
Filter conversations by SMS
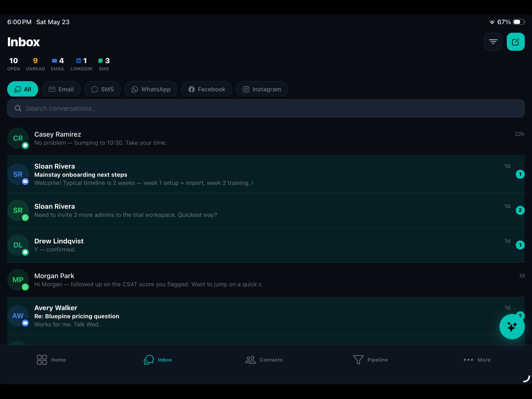point(102,89)
